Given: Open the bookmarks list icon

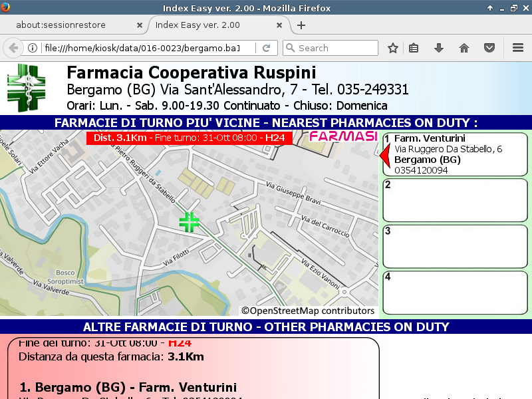Looking at the screenshot, I should click(x=414, y=48).
